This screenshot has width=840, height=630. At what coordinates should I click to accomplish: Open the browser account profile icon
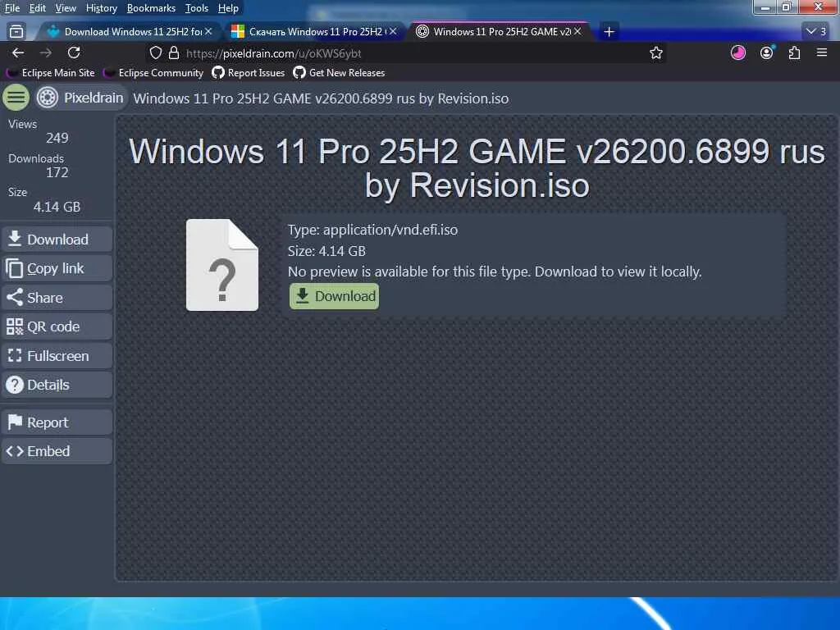(767, 52)
